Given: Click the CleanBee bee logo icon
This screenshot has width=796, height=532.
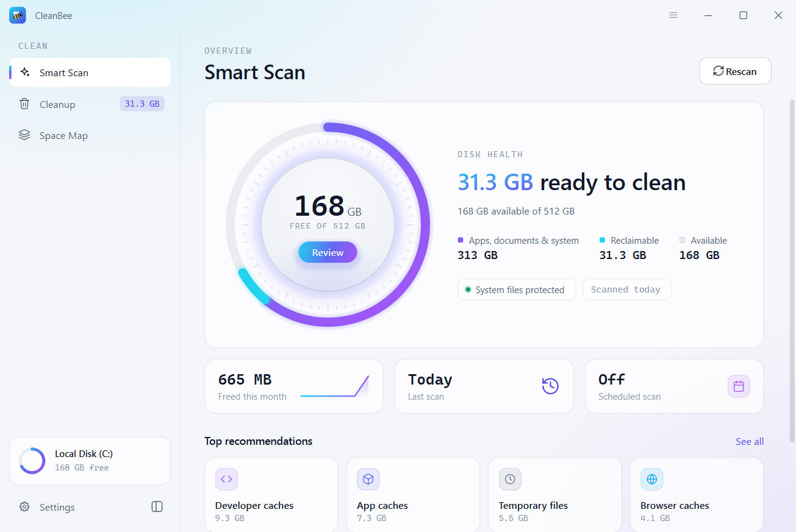Looking at the screenshot, I should click(18, 15).
